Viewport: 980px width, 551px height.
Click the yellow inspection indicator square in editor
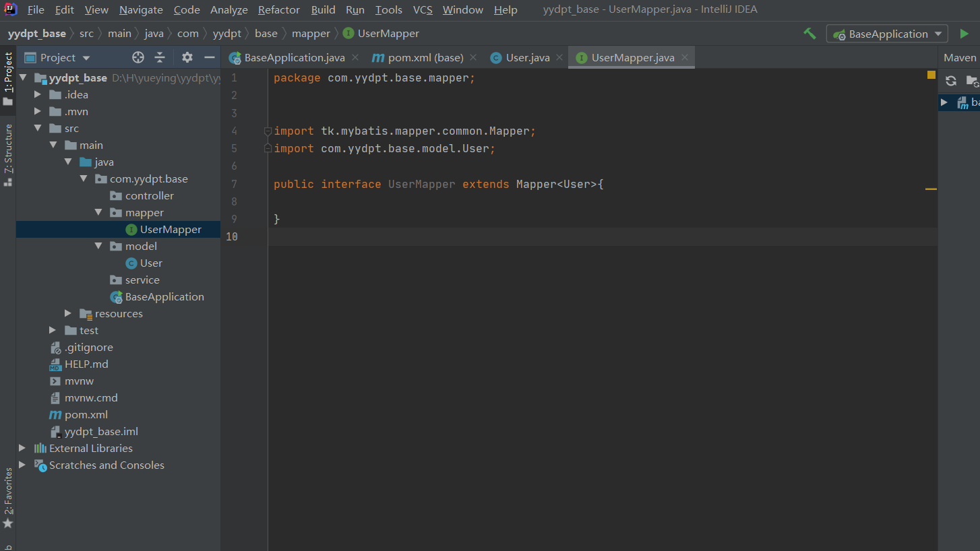point(931,75)
